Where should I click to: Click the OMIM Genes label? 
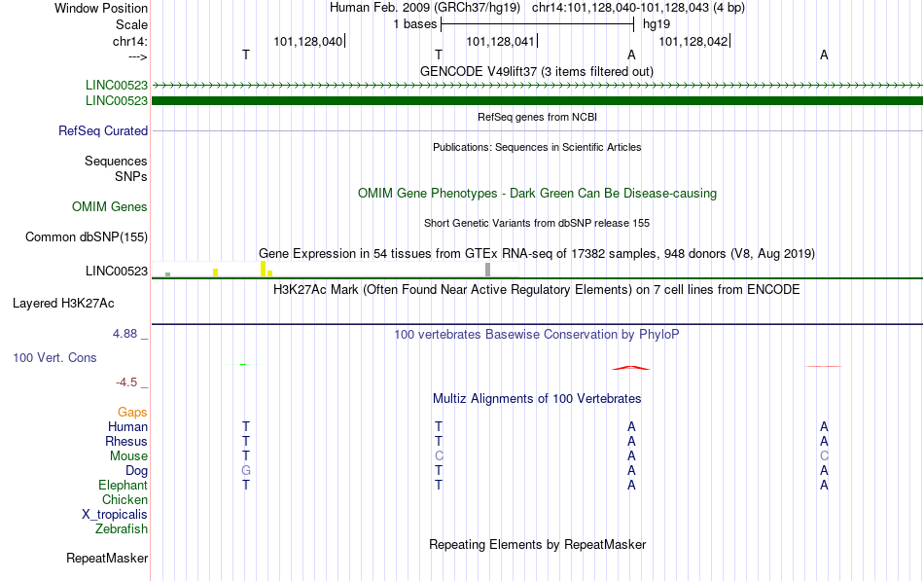click(x=109, y=207)
